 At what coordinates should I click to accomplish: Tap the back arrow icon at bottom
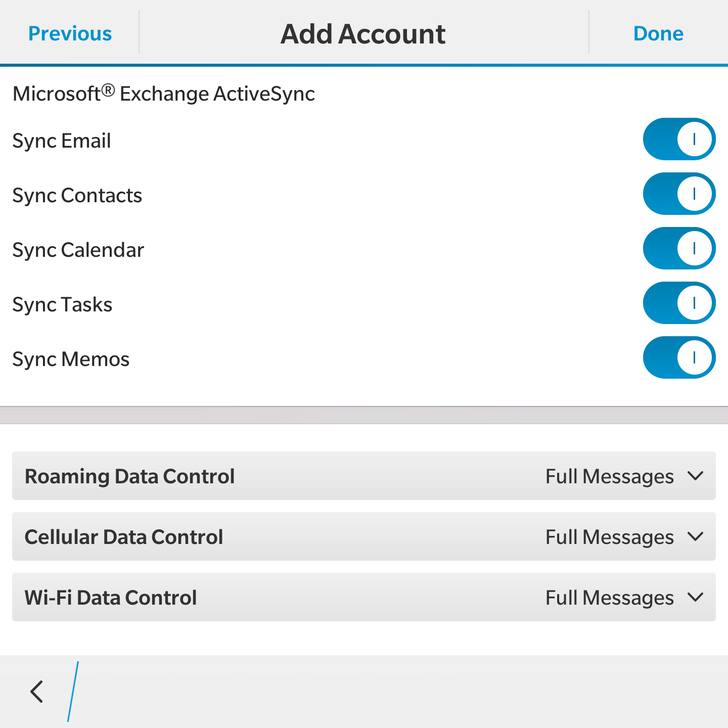coord(37,692)
